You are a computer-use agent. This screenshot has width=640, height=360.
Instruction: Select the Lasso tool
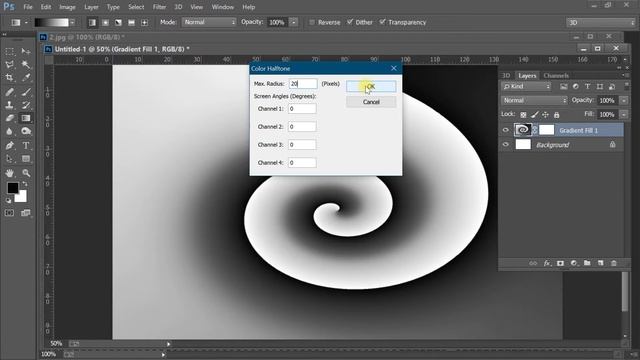9,64
